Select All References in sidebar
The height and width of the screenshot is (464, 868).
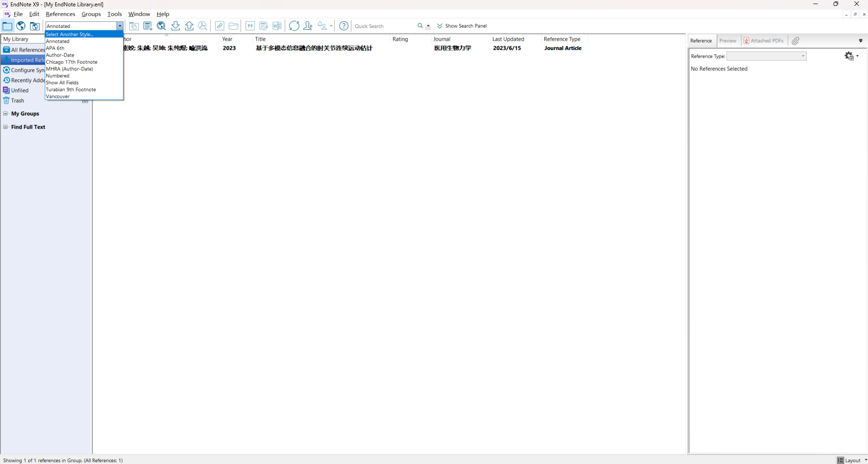coord(24,50)
